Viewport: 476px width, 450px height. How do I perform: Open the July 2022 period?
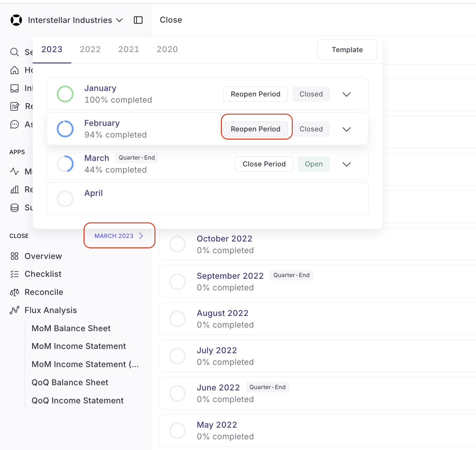217,350
